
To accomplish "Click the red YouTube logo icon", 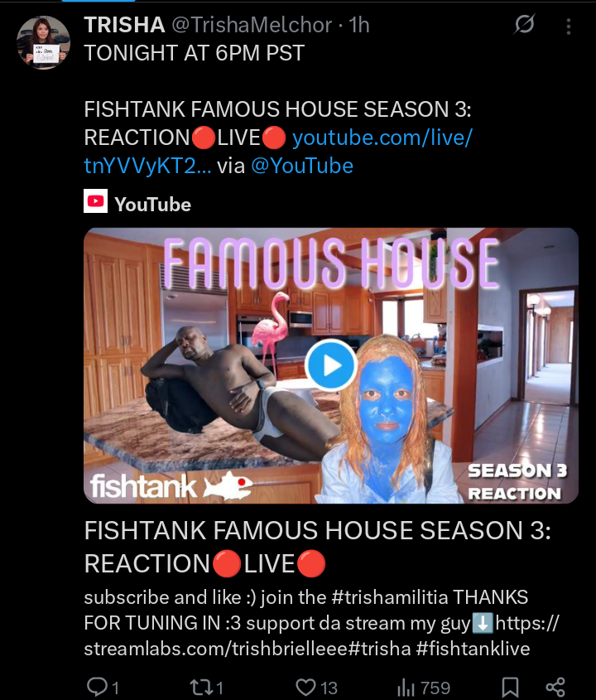I will (x=95, y=201).
